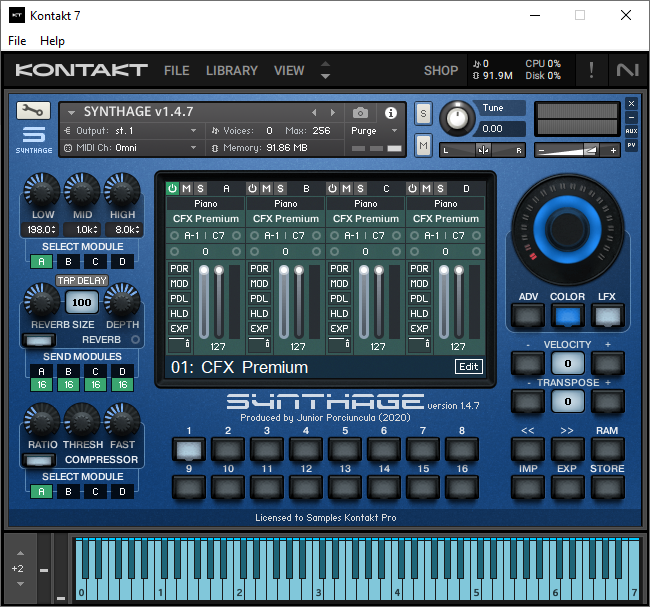650x607 pixels.
Task: Click the TAP DELAY 100 value field
Action: pos(82,302)
